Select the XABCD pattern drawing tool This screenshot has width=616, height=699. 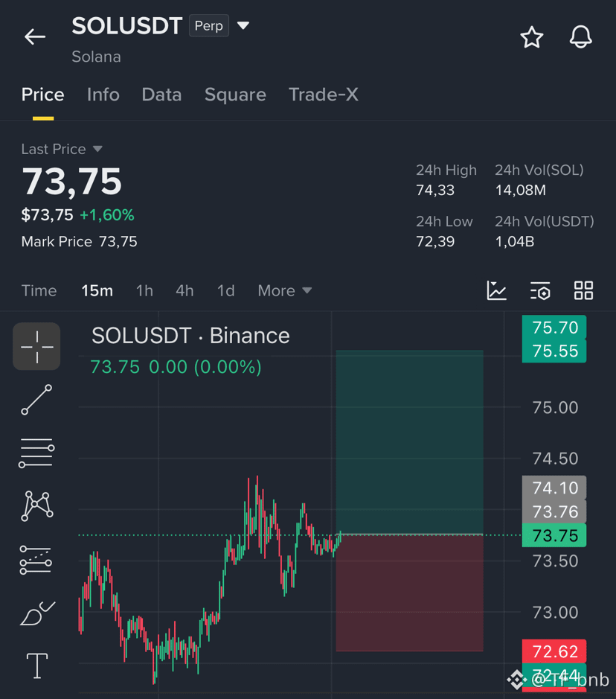click(x=37, y=506)
